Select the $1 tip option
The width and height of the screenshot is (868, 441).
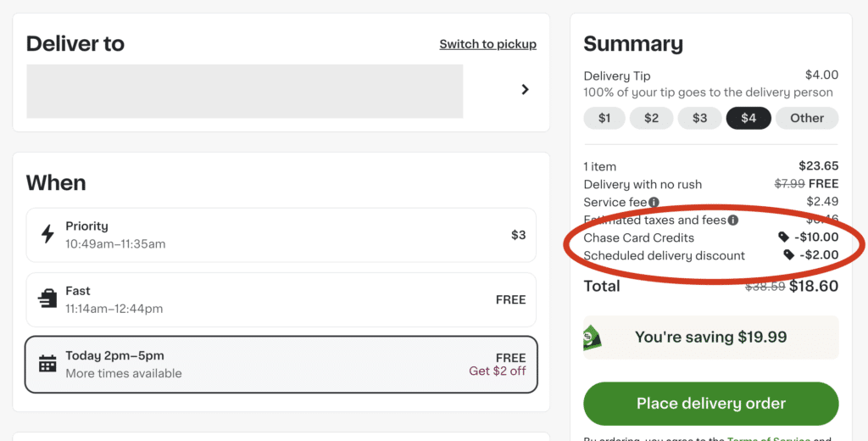click(604, 118)
